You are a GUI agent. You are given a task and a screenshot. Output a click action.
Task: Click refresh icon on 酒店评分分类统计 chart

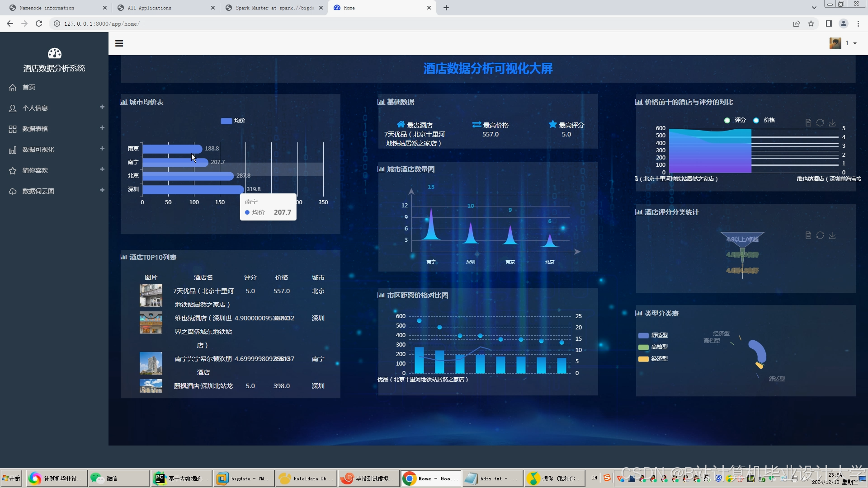pyautogui.click(x=820, y=235)
